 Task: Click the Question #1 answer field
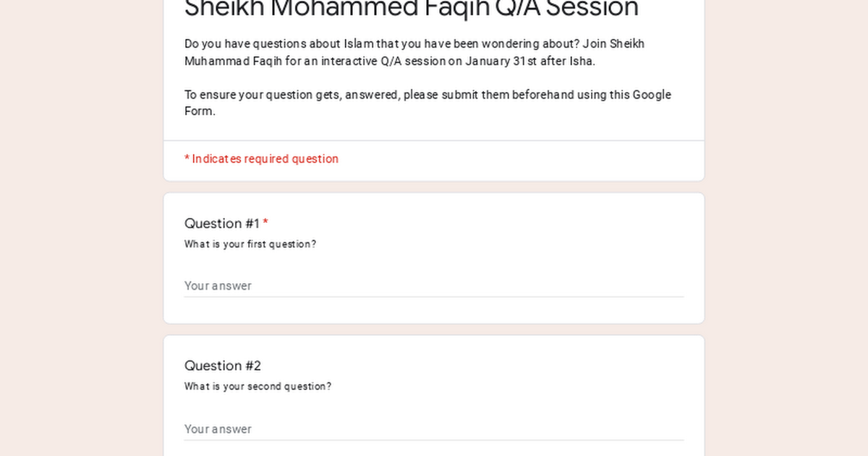[433, 286]
